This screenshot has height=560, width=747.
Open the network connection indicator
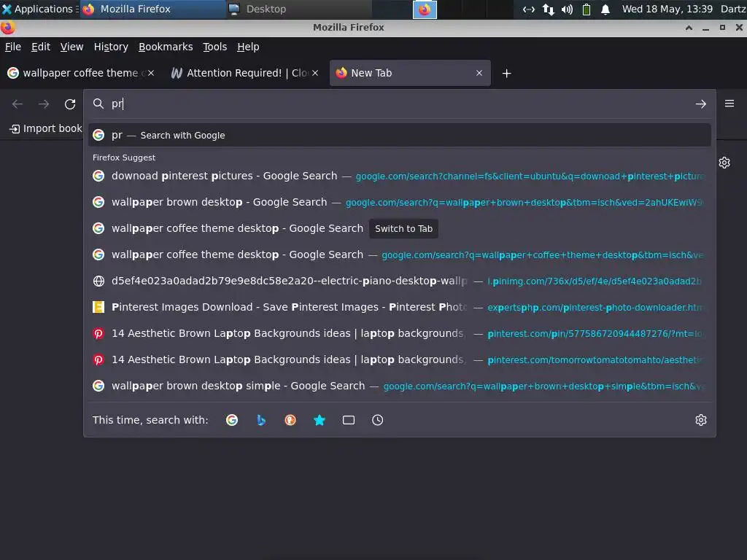[x=548, y=9]
